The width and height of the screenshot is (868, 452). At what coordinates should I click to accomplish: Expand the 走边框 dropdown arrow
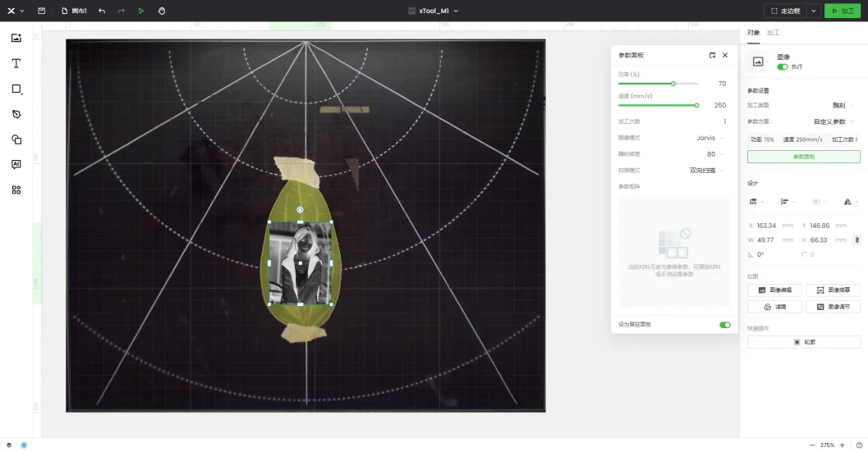coord(813,11)
